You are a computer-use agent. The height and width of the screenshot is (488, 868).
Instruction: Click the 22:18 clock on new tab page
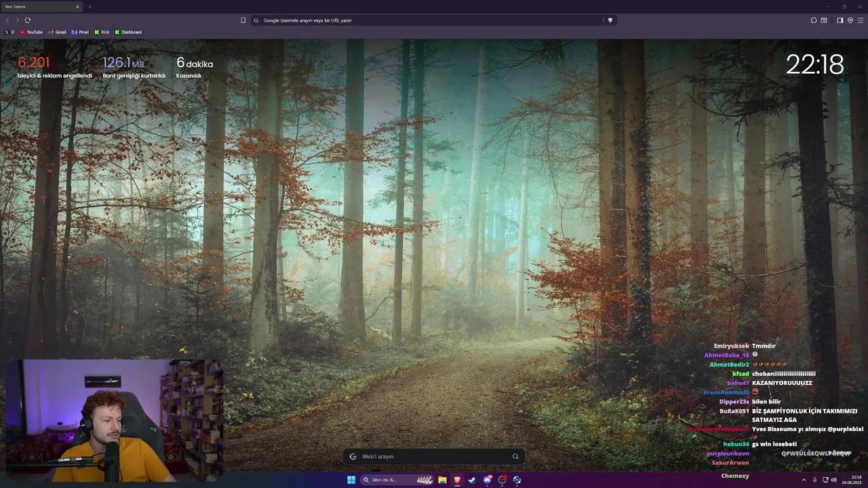(814, 64)
